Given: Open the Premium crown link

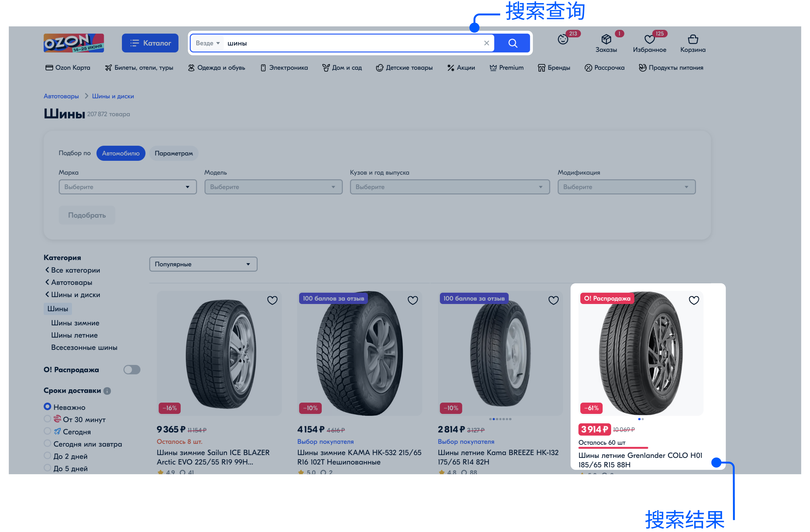Looking at the screenshot, I should point(506,68).
